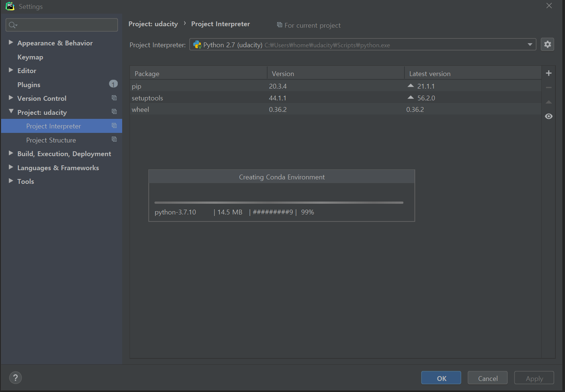
Task: Select the wheel package row
Action: pyautogui.click(x=335, y=109)
